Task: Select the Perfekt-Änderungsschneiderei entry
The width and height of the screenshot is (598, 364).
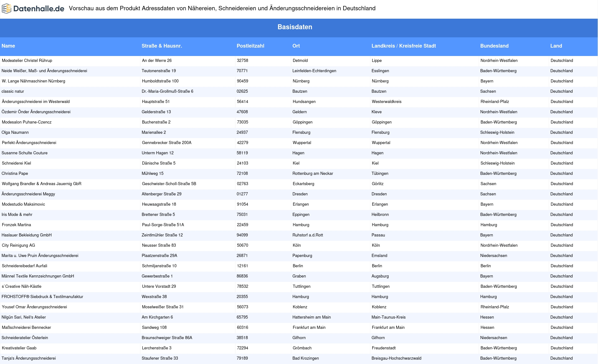Action: 29,142
